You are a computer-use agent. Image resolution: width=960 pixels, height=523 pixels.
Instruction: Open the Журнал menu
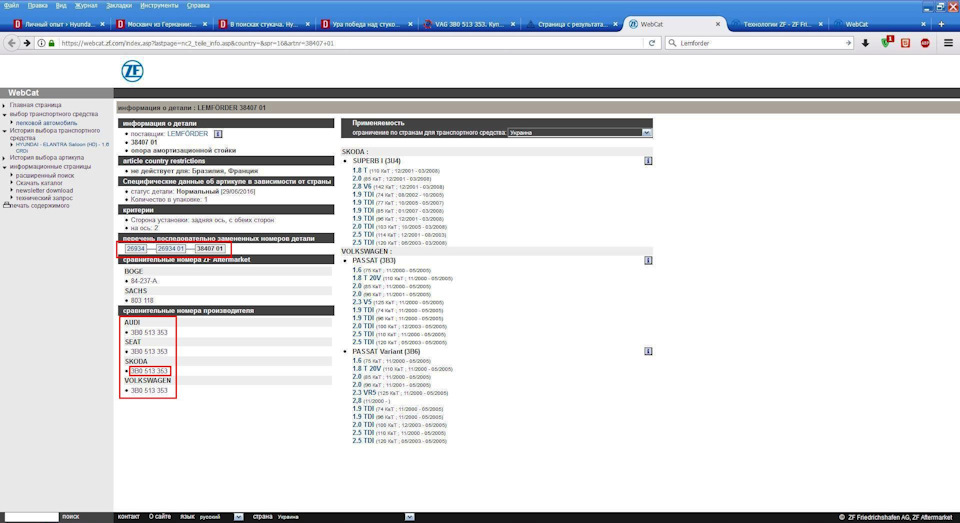click(x=86, y=6)
